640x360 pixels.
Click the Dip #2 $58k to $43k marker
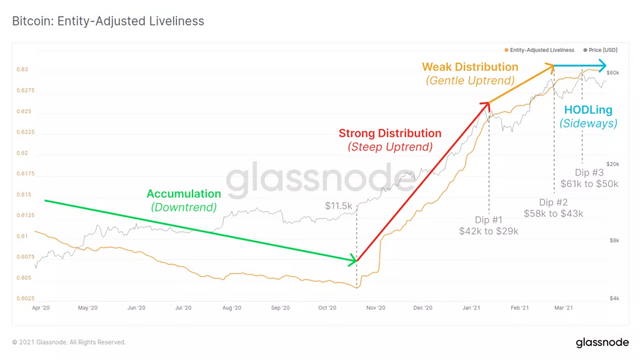(x=553, y=208)
